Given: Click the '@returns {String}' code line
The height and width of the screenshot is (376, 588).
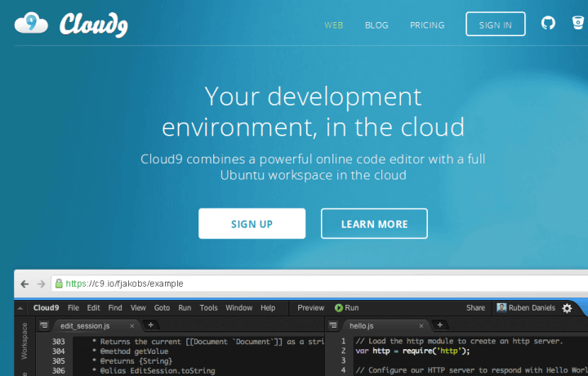Looking at the screenshot, I should click(132, 361).
